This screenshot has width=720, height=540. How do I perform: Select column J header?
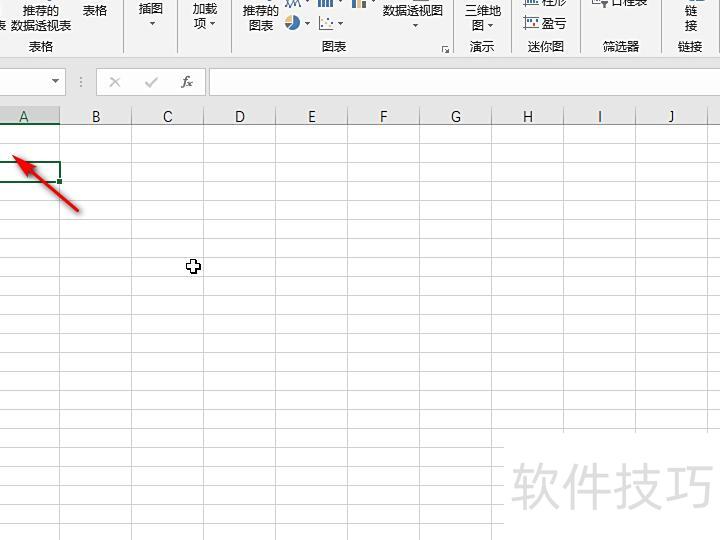pyautogui.click(x=671, y=116)
